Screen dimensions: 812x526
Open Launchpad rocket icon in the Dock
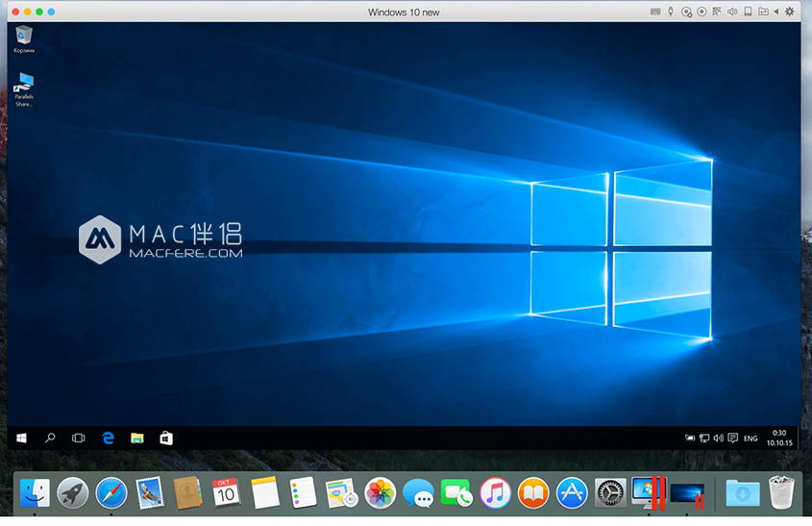point(72,493)
